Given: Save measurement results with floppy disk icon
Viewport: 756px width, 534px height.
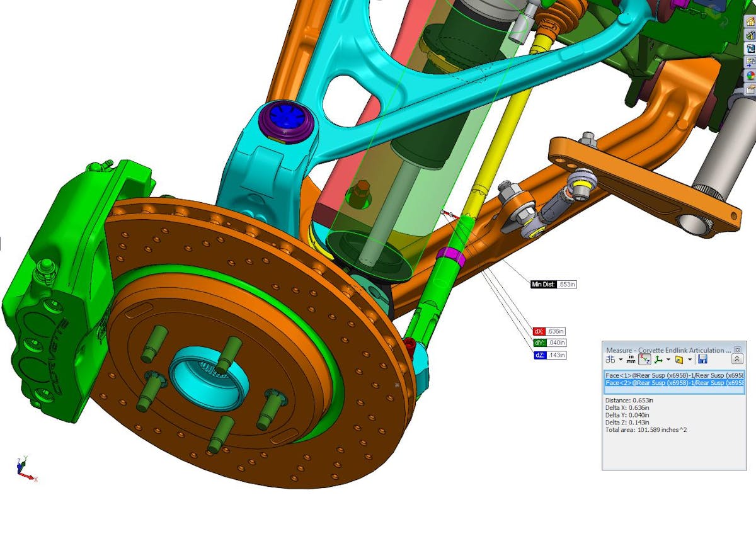Looking at the screenshot, I should coord(702,360).
